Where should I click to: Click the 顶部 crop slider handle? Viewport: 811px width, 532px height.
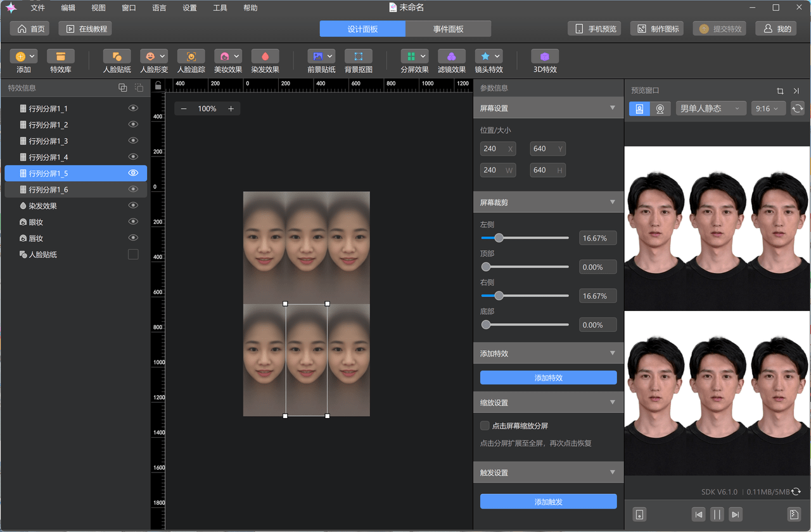[x=486, y=267]
